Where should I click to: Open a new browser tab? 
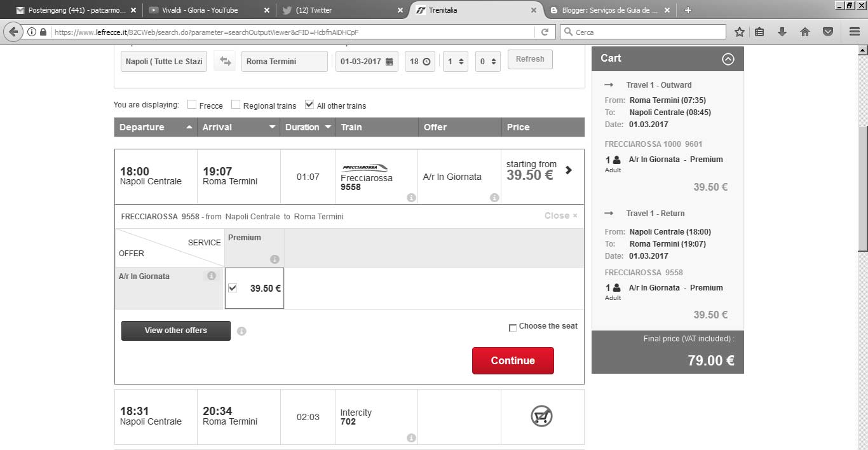(x=688, y=10)
